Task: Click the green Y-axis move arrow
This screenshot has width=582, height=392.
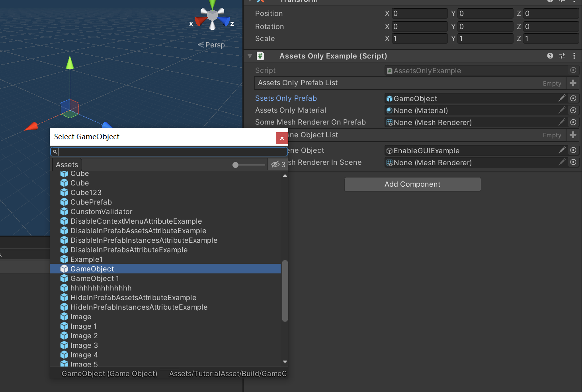Action: tap(70, 62)
